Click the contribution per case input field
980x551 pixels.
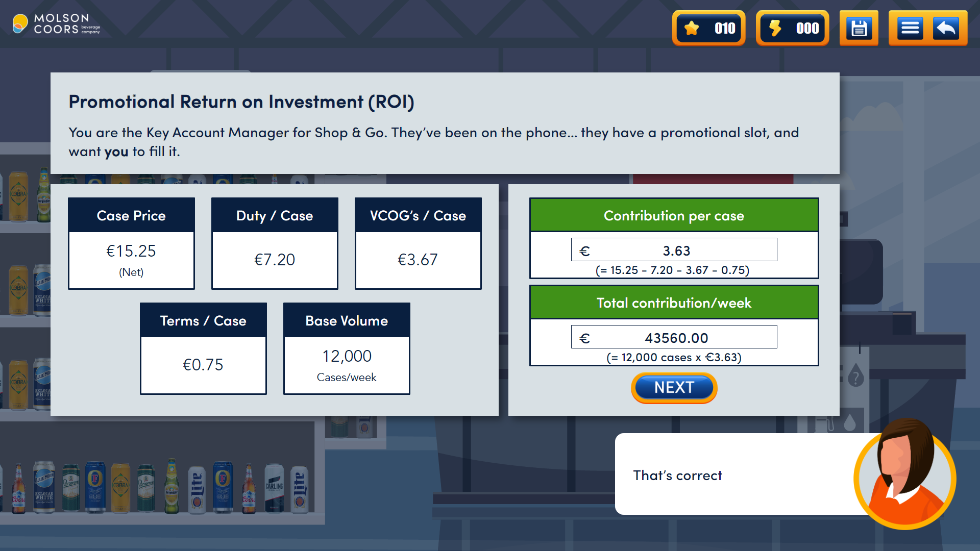pos(674,250)
